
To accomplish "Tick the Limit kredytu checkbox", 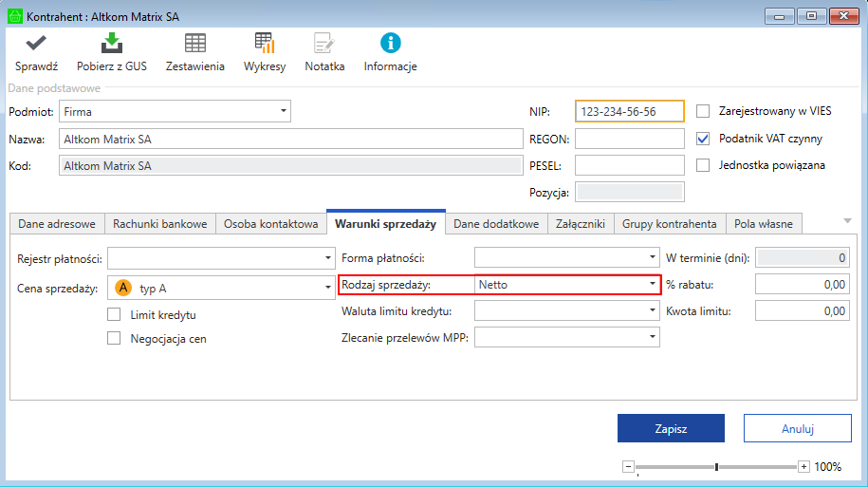I will click(115, 315).
